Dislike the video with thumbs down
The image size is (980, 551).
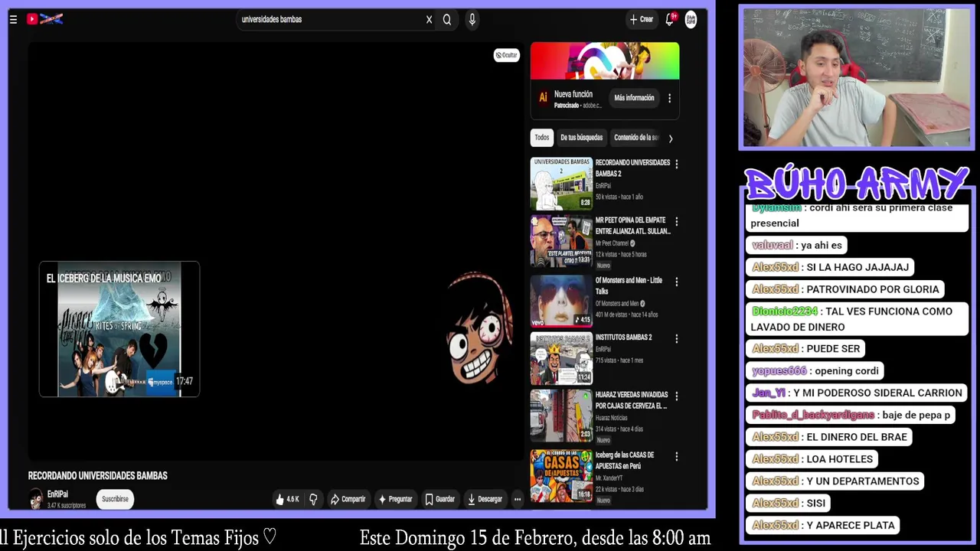coord(313,499)
